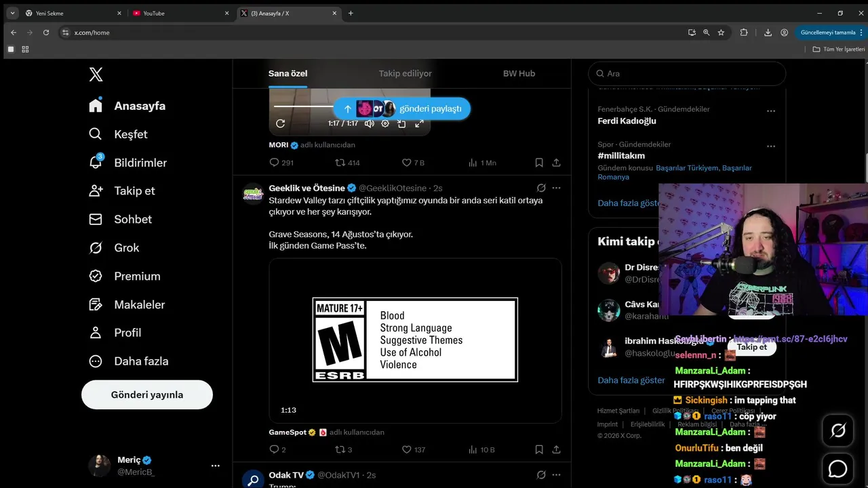Open Chrome downloads icon

pyautogui.click(x=768, y=32)
